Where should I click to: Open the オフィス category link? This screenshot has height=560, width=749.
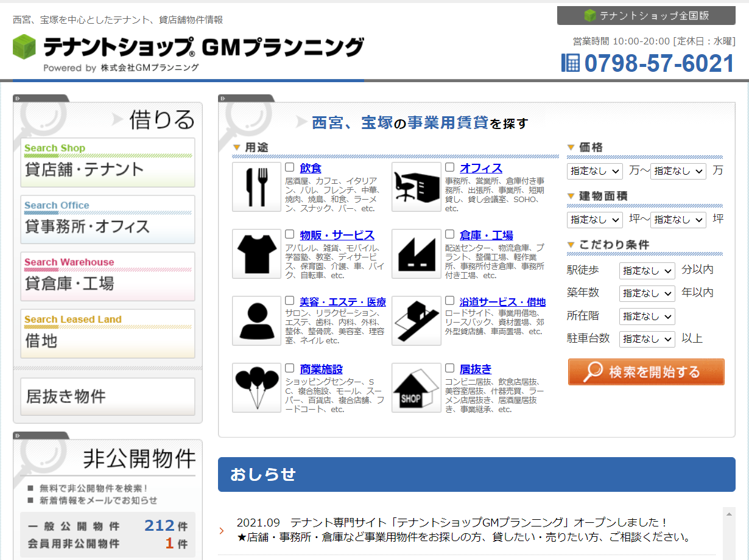[x=481, y=168]
